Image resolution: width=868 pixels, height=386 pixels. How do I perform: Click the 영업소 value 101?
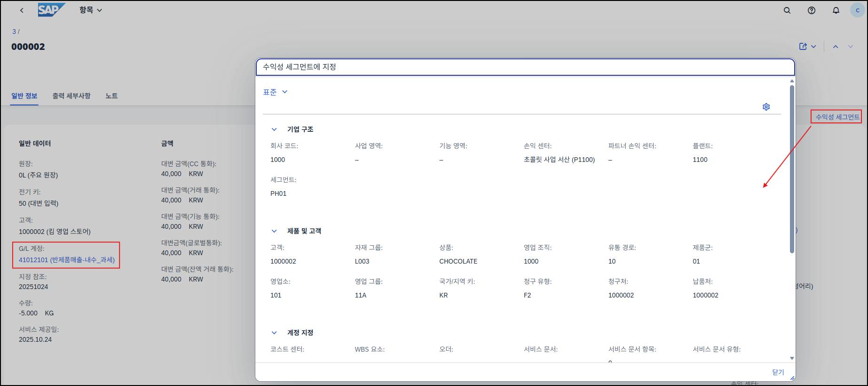276,295
